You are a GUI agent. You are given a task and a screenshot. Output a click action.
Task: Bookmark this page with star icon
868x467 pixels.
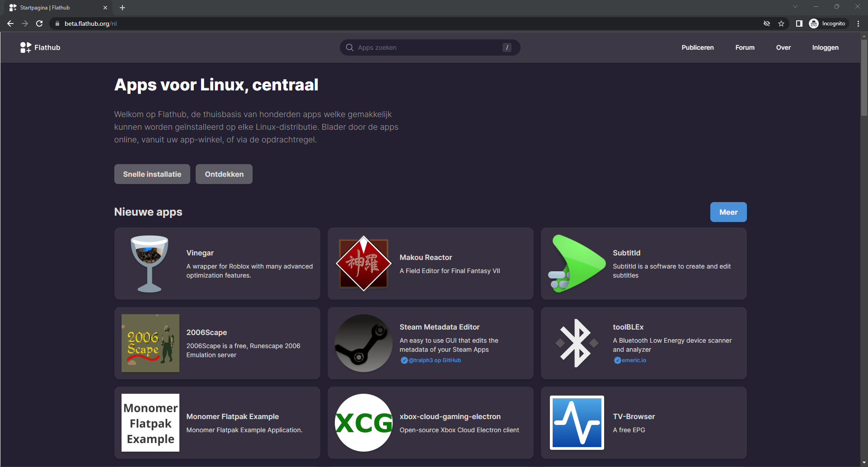pos(781,24)
